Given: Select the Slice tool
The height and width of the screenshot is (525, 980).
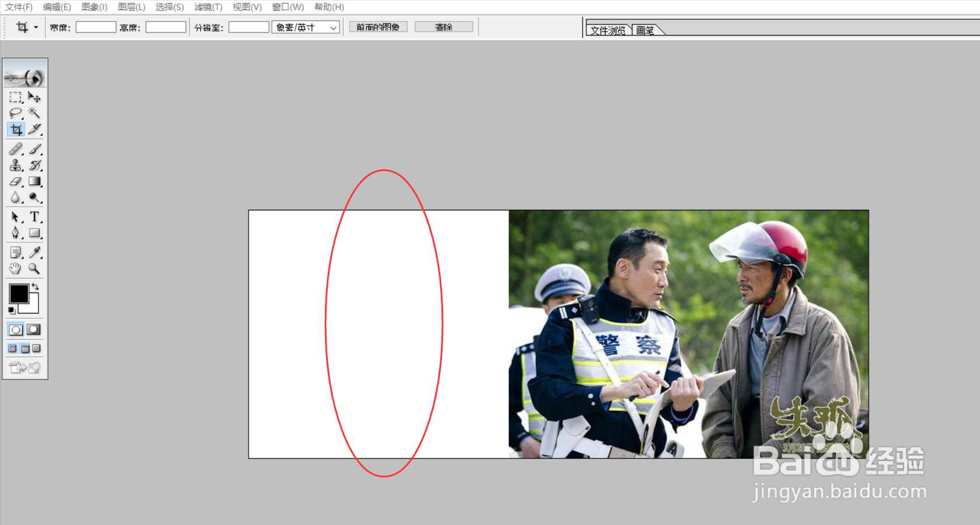Looking at the screenshot, I should 34,129.
